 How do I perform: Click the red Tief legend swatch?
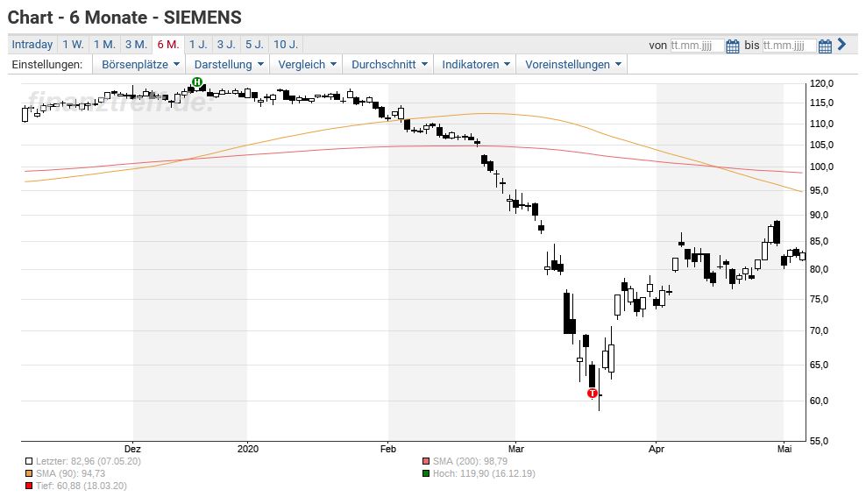[x=29, y=486]
